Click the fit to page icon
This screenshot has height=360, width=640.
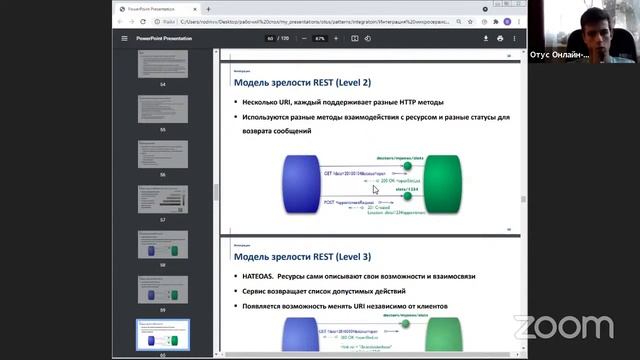tap(355, 38)
